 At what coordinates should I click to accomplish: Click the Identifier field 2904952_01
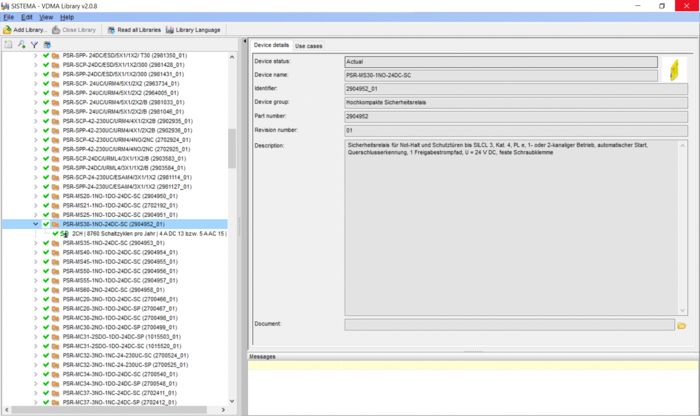[516, 89]
